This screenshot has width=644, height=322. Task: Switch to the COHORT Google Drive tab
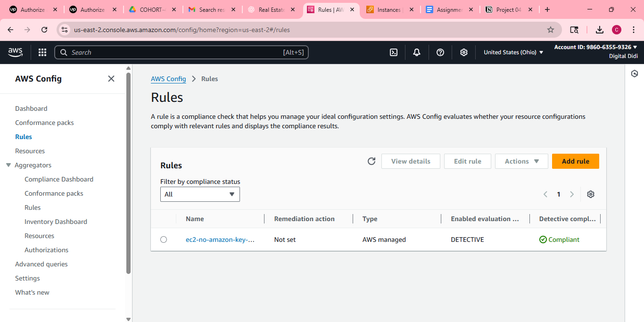[x=152, y=9]
